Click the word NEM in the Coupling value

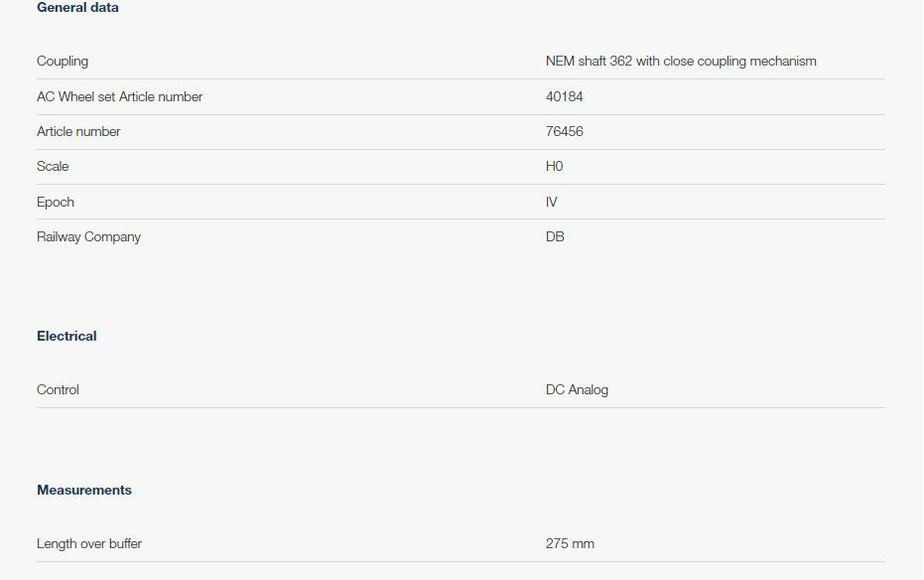[x=561, y=62]
